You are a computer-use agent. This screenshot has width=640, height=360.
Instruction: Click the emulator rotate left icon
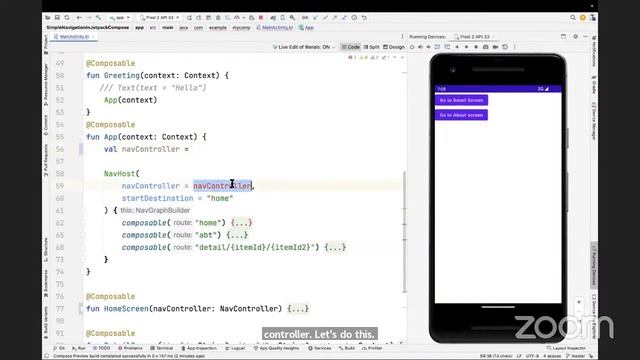tap(437, 47)
